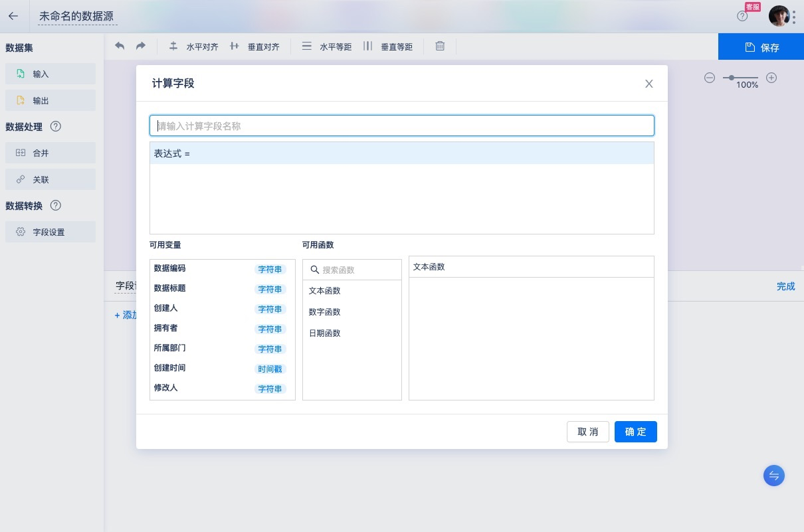Click the undo arrow in toolbar
The height and width of the screenshot is (532, 804).
[120, 46]
